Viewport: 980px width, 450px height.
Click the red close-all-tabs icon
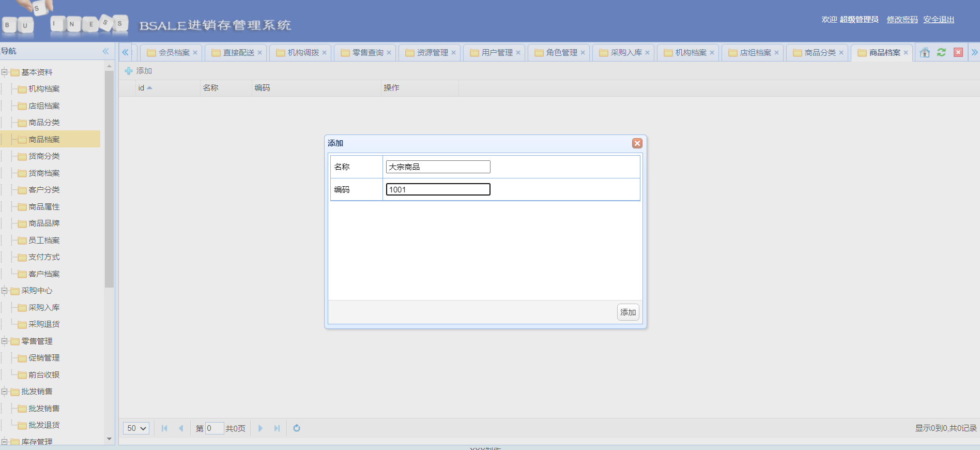pyautogui.click(x=958, y=52)
